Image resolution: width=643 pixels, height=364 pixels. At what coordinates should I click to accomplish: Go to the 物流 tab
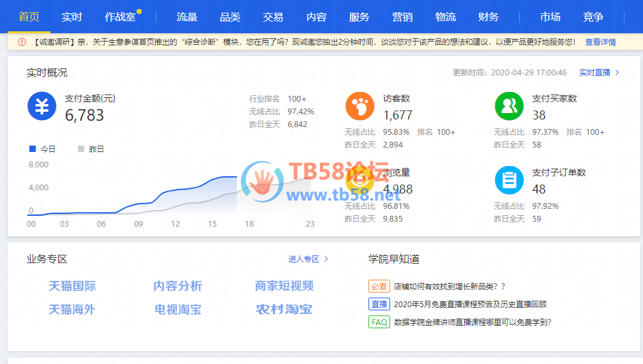(445, 17)
